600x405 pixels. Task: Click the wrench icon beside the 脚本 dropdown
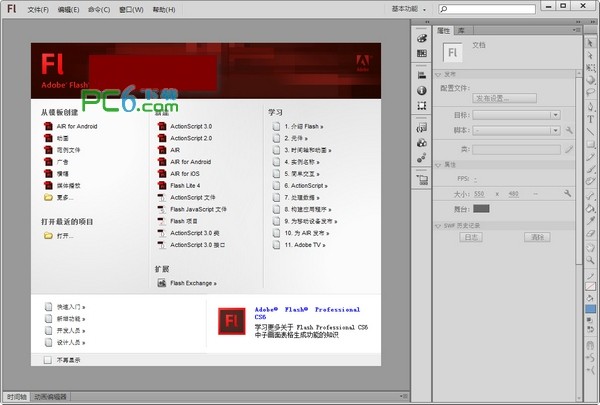coord(568,130)
